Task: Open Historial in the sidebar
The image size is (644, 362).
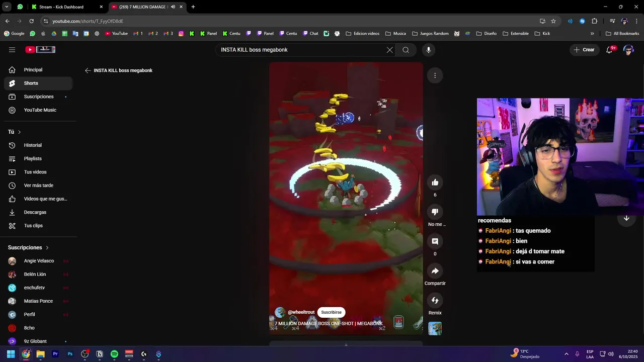Action: [x=38, y=145]
